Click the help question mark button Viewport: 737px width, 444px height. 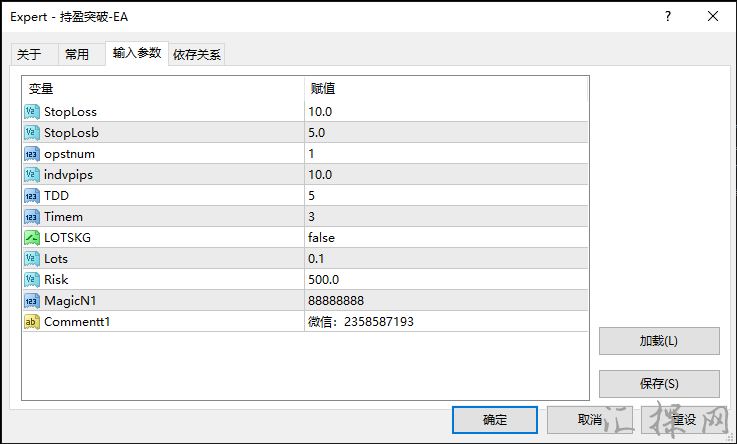tap(667, 16)
